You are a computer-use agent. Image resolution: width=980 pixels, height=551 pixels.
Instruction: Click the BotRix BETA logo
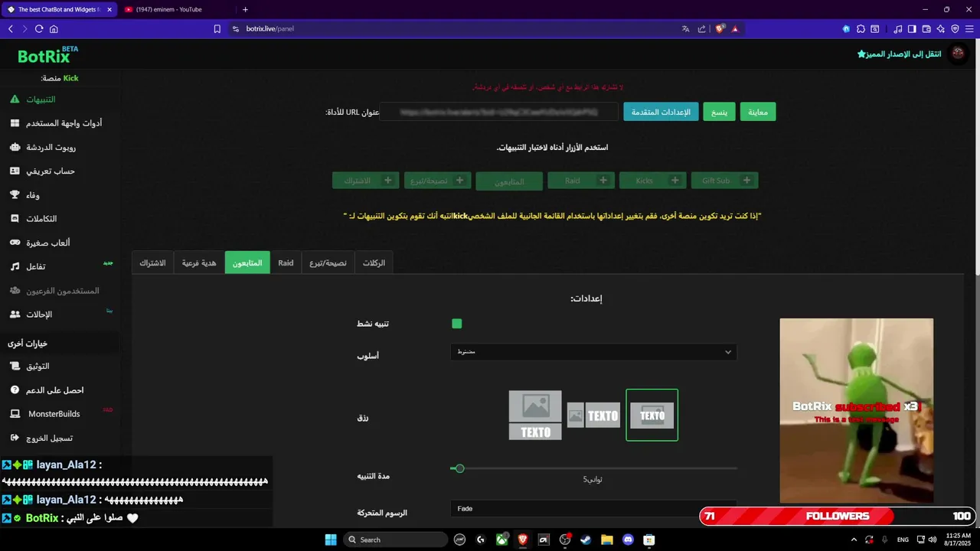pyautogui.click(x=47, y=55)
